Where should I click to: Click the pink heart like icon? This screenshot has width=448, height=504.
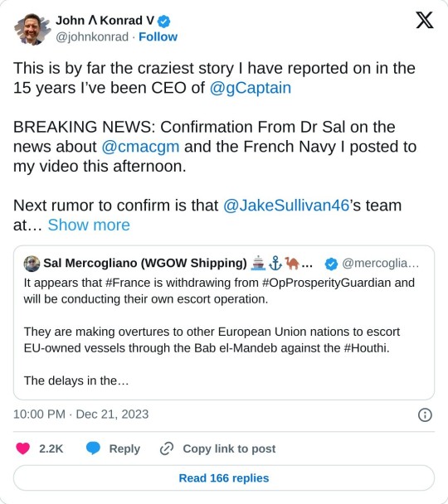pos(23,448)
